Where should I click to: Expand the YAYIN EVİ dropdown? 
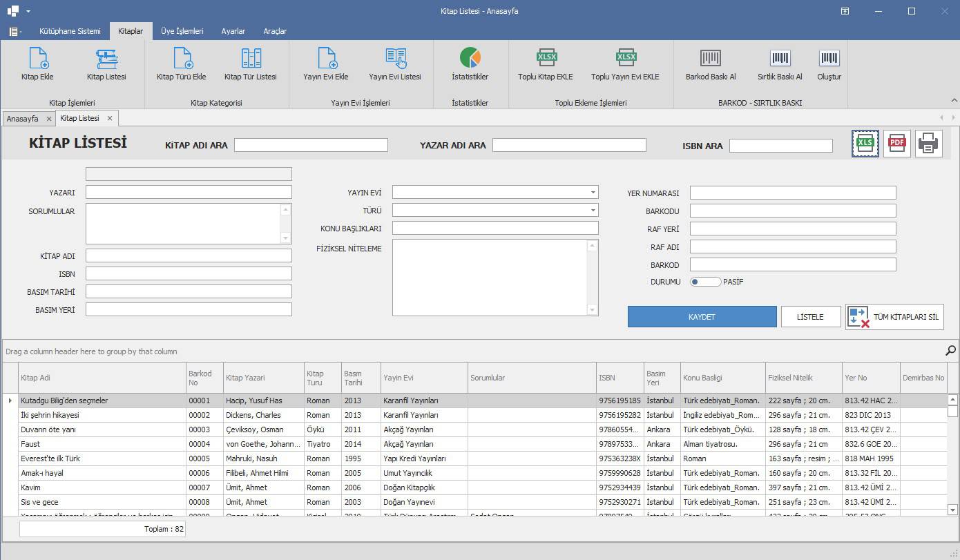[x=593, y=193]
